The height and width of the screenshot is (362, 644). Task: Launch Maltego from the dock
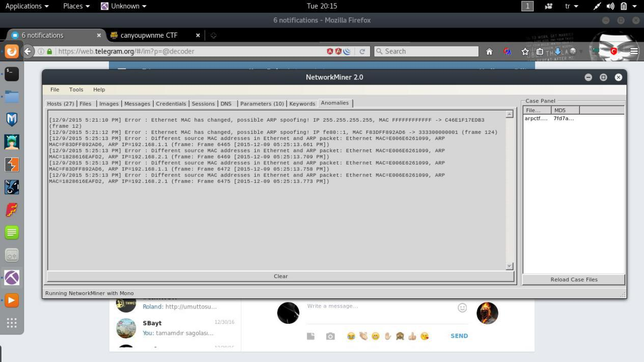point(12,119)
